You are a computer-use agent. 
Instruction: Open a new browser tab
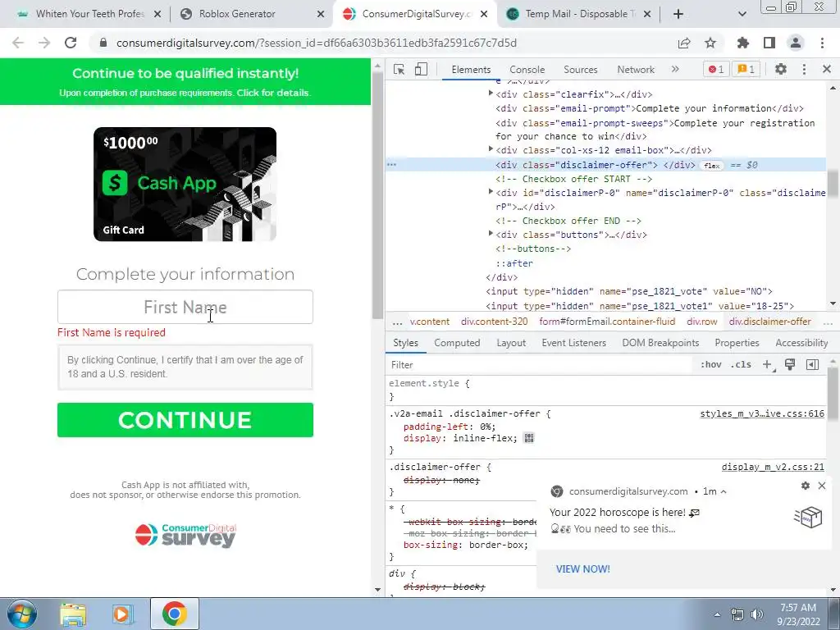[678, 14]
